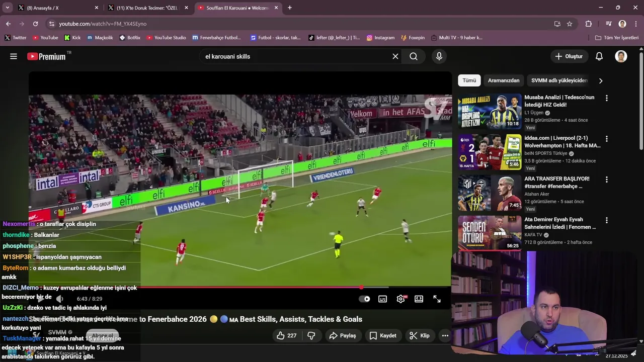Switch player to theater mode
The image size is (644, 362).
tap(419, 299)
